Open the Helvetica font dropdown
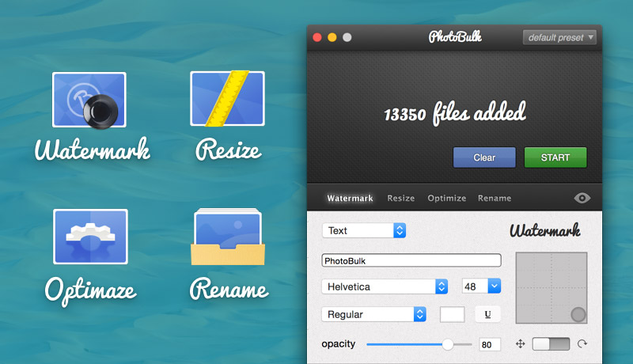Screen dimensions: 633x364 385,286
